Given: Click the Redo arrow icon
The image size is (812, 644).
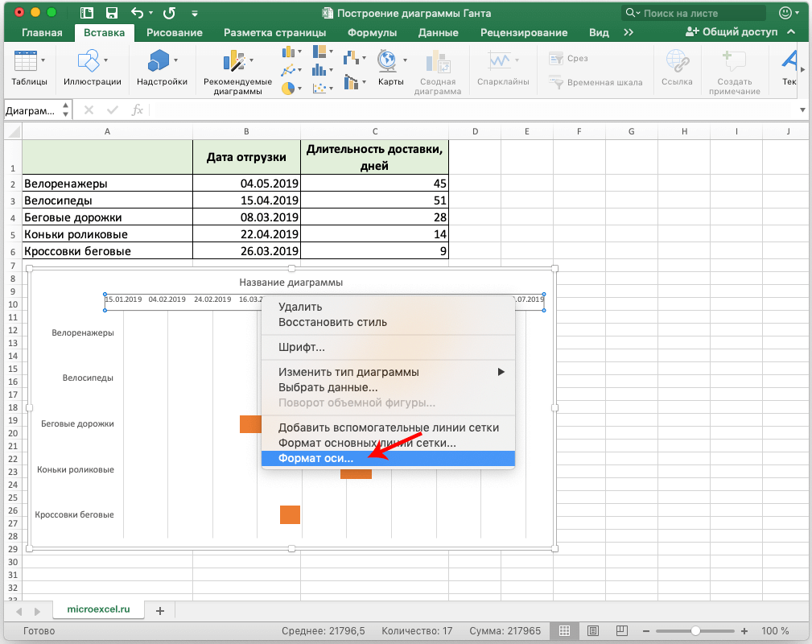Looking at the screenshot, I should [x=169, y=13].
